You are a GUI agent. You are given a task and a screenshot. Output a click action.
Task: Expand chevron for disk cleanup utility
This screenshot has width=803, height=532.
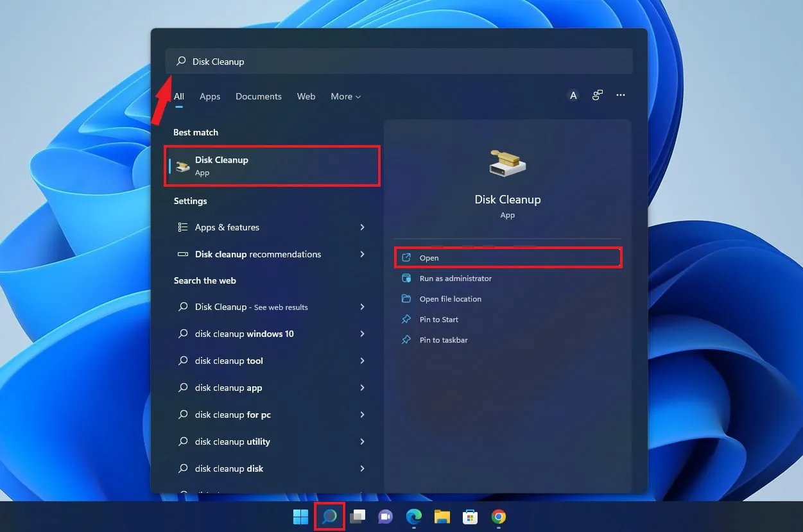point(362,442)
